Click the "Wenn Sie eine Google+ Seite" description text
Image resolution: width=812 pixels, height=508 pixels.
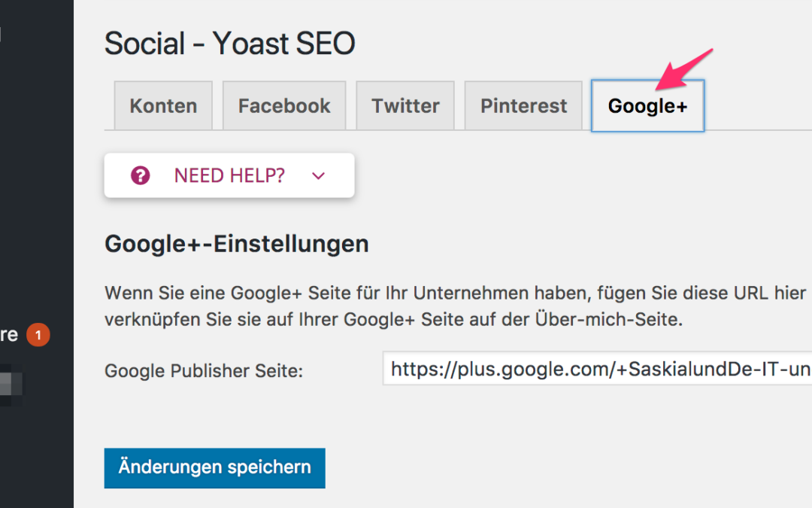[456, 294]
